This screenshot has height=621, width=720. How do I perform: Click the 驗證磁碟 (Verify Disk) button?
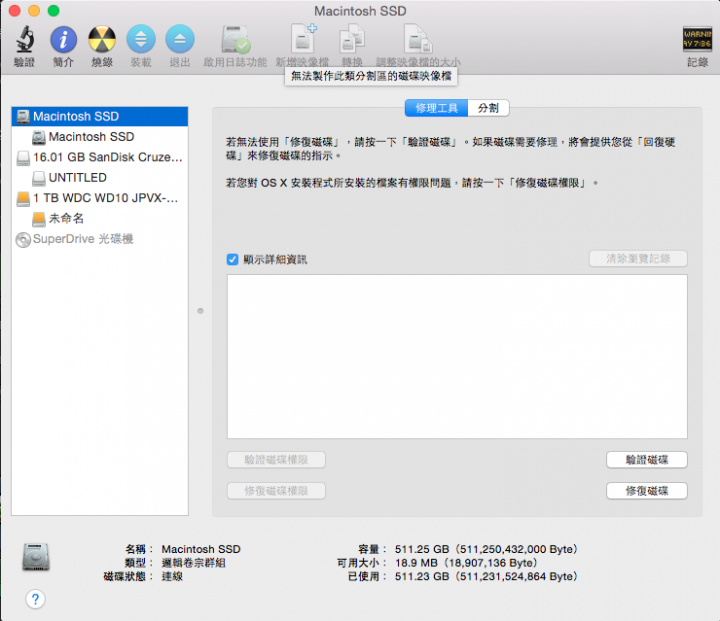[x=646, y=460]
